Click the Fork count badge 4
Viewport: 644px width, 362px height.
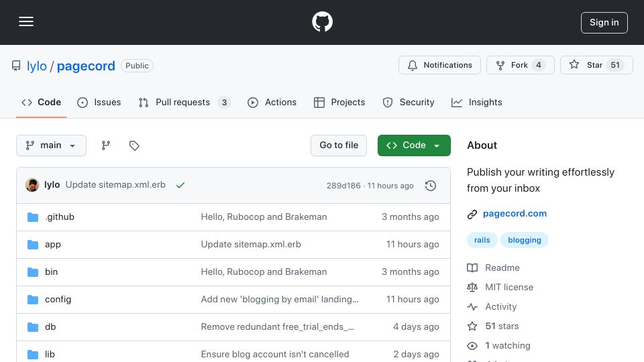(x=539, y=65)
